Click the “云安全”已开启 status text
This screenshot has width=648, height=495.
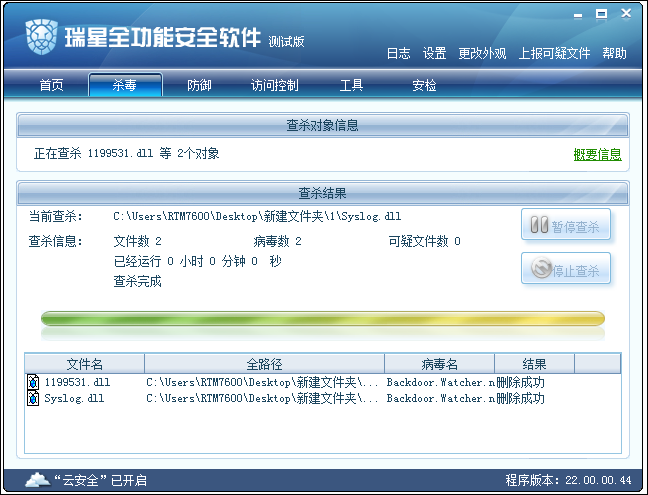click(100, 480)
